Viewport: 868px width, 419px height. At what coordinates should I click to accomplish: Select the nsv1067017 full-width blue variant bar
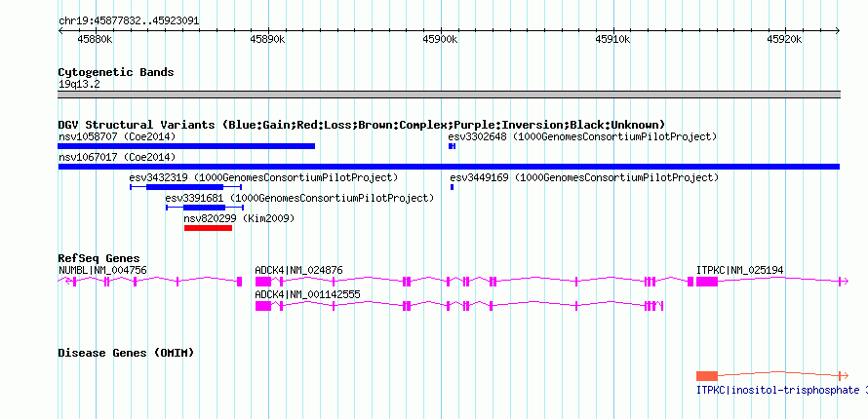click(449, 167)
